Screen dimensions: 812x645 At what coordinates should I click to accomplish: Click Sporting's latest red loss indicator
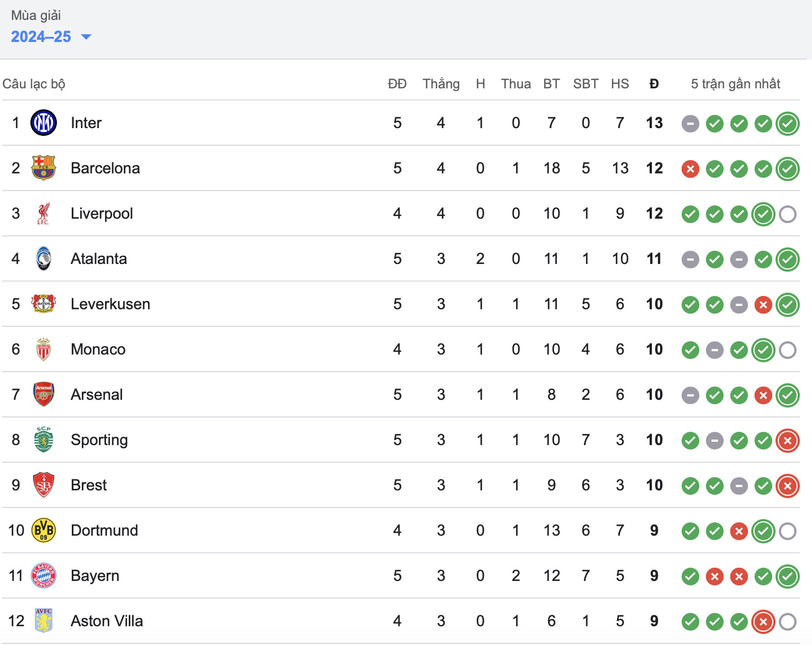pos(787,441)
